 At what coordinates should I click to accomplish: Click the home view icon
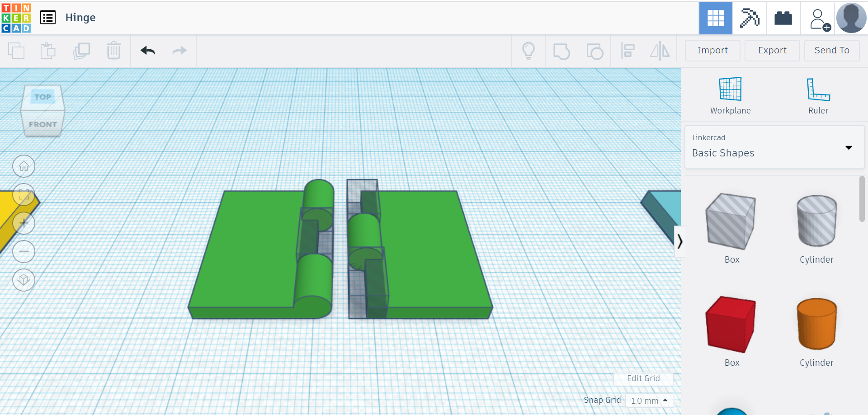(x=24, y=166)
